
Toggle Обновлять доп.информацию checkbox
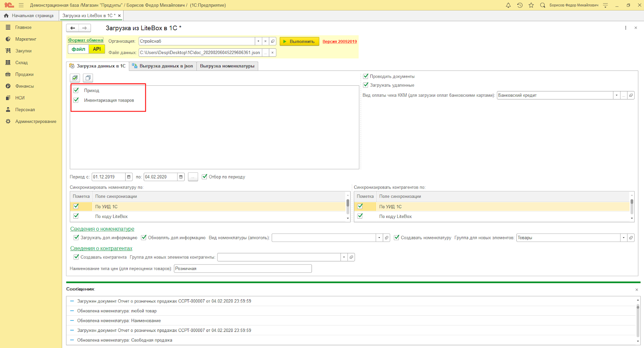click(x=144, y=238)
